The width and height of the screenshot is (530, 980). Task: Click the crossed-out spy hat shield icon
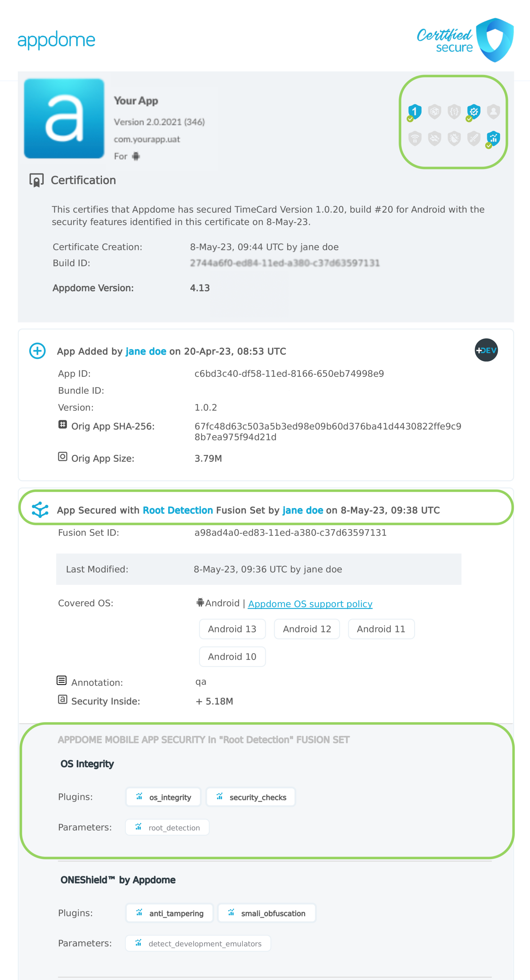435,138
